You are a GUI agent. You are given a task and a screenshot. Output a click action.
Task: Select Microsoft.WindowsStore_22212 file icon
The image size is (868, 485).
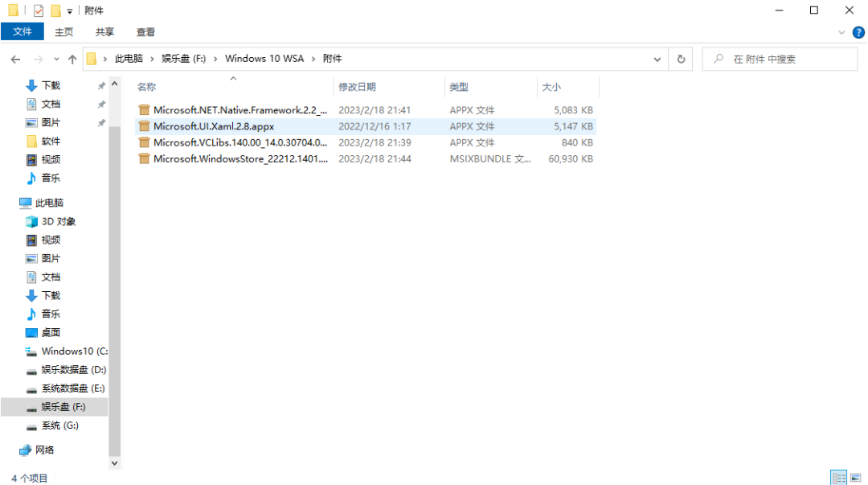[x=144, y=159]
